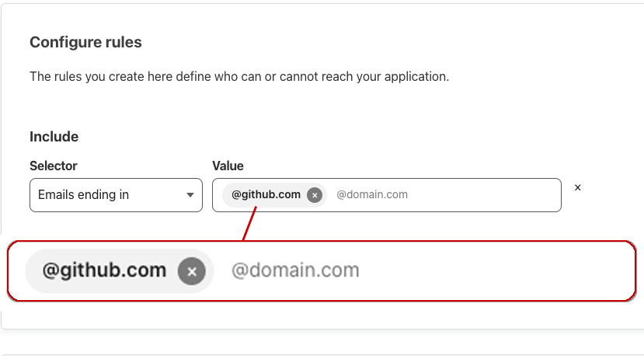Delete the Include rule row with ×
644x356 pixels.
(577, 188)
